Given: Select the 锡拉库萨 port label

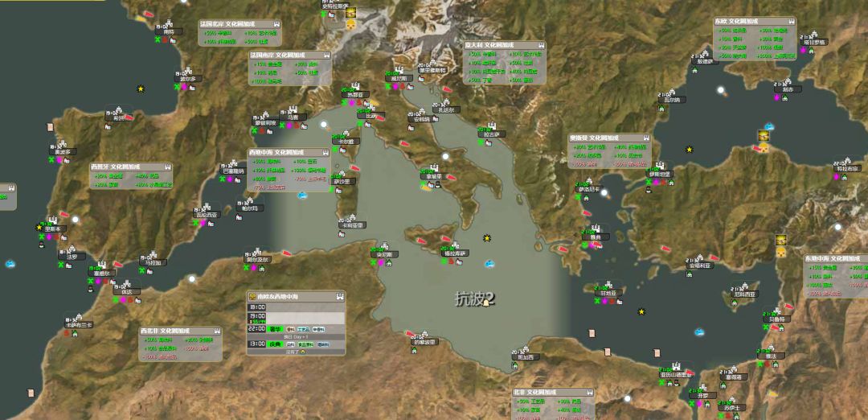Looking at the screenshot, I should pyautogui.click(x=455, y=253).
